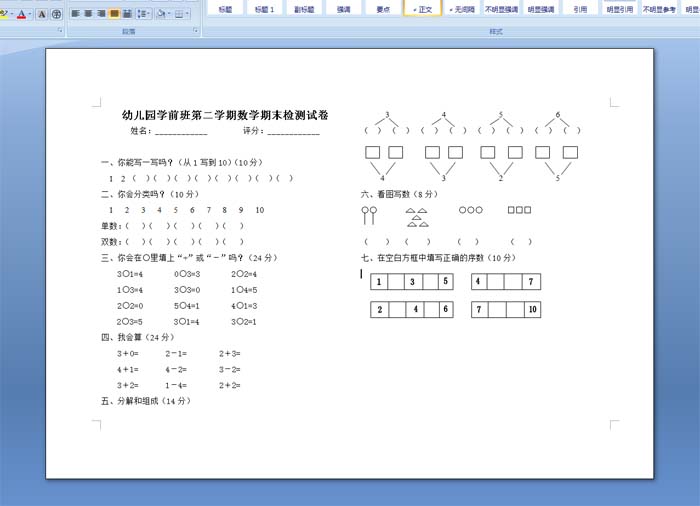Open the paragraph dialog launcher
The image size is (700, 506).
(196, 30)
